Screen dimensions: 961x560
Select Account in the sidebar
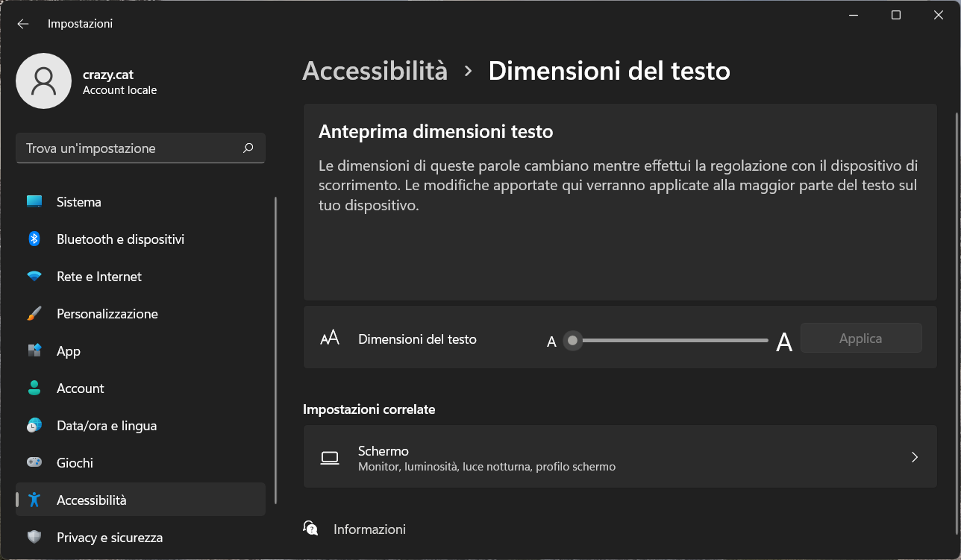coord(140,388)
